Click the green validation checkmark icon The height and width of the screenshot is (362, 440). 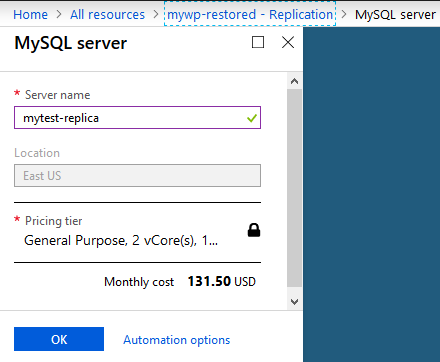point(252,118)
